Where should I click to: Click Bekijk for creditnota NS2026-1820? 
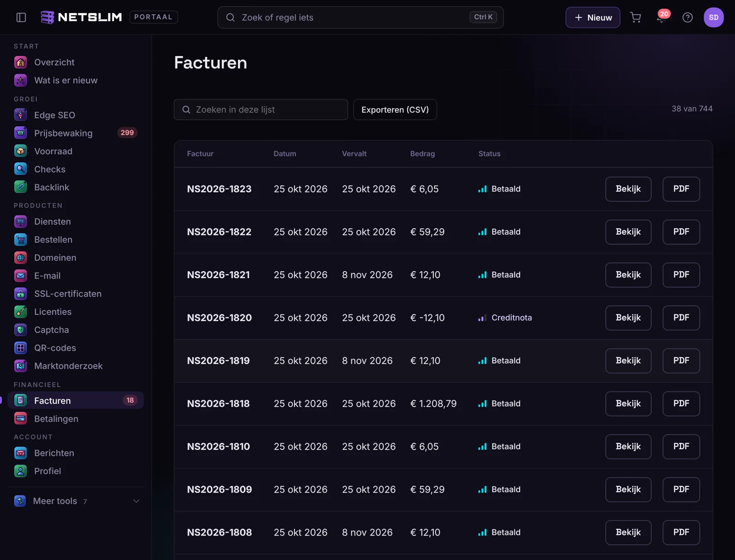[628, 318]
